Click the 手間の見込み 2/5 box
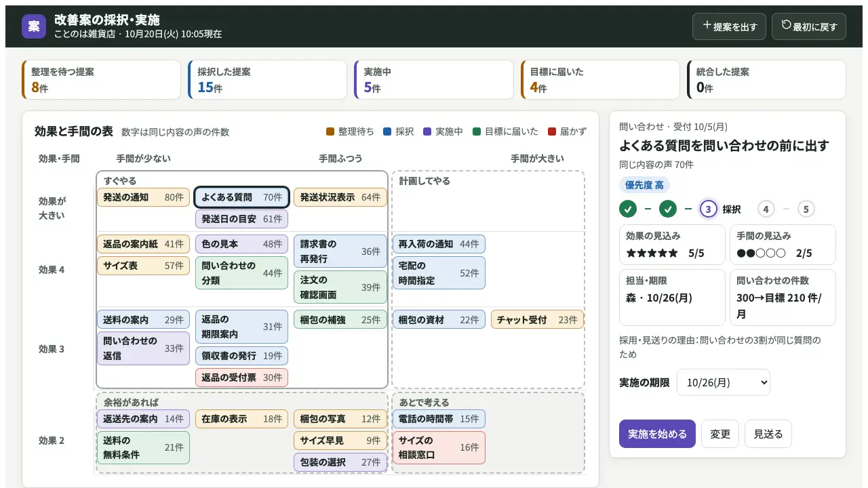 783,245
